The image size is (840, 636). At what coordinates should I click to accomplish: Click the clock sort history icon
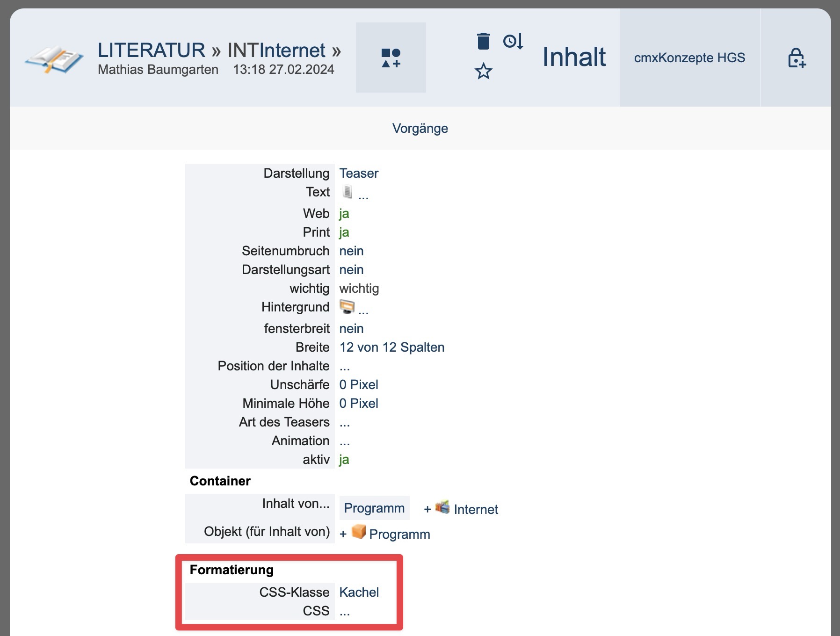[513, 41]
